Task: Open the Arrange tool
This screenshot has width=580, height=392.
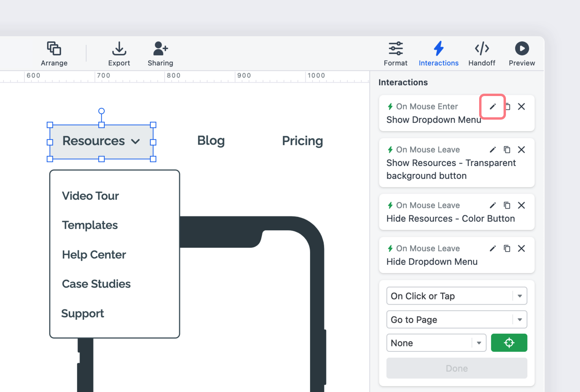Action: [x=54, y=54]
